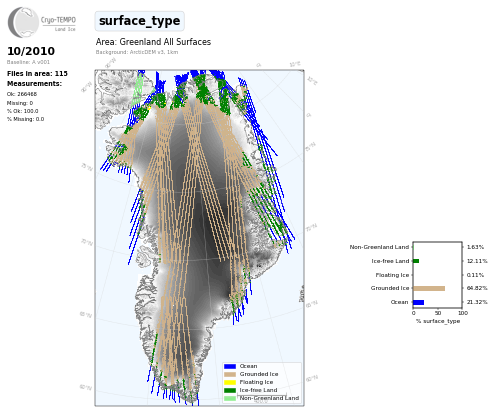The height and width of the screenshot is (410, 492).
Task: Click the 21.32% Ocean percentage label
Action: point(477,302)
